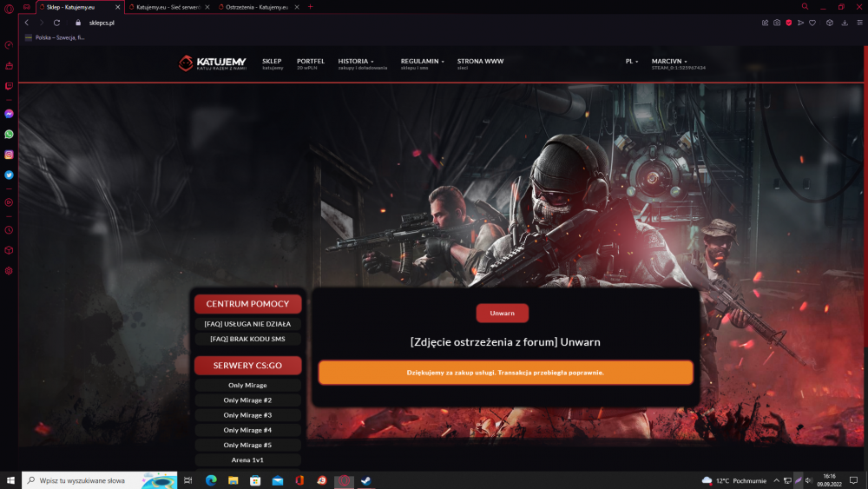Click the Windows taskbar search field
This screenshot has width=868, height=489.
pyautogui.click(x=100, y=480)
